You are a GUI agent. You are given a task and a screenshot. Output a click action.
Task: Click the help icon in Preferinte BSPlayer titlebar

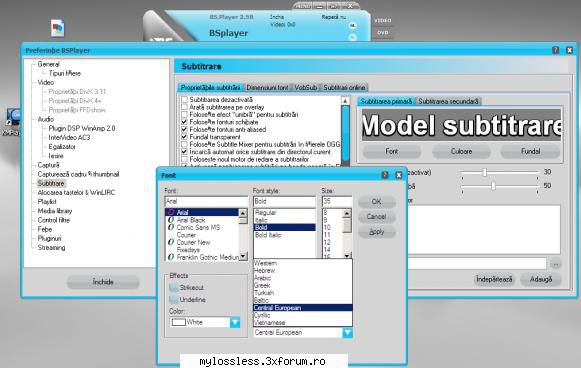click(x=555, y=50)
